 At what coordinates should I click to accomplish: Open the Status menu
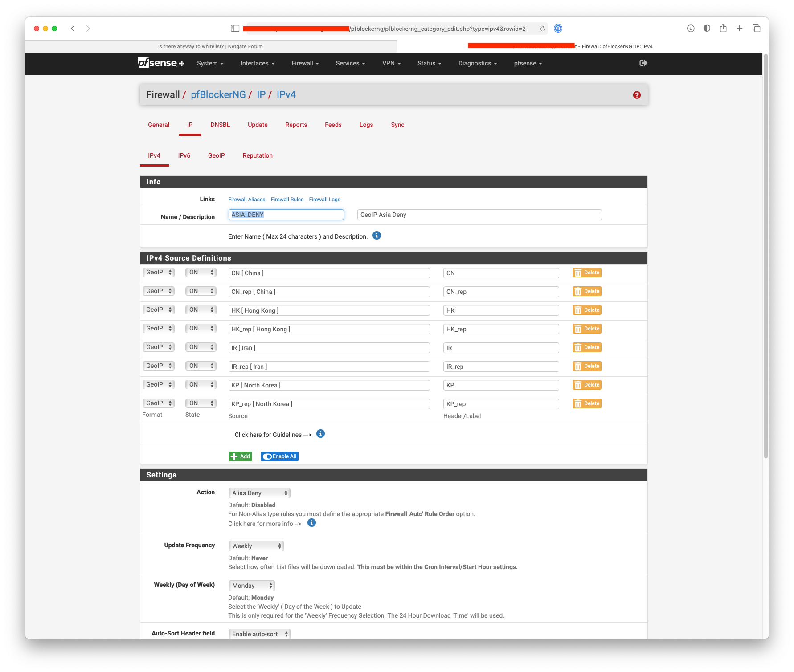pos(429,63)
